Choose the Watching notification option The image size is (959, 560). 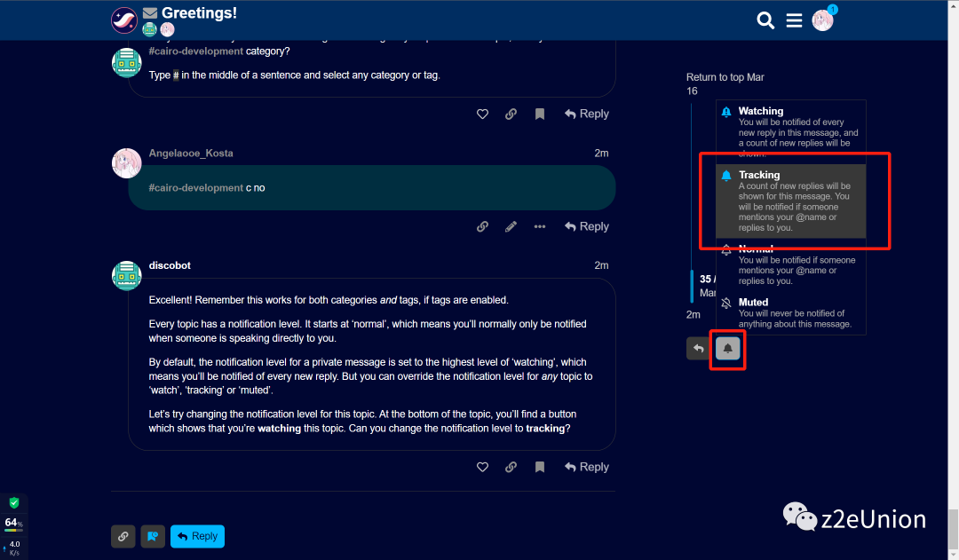pyautogui.click(x=790, y=127)
